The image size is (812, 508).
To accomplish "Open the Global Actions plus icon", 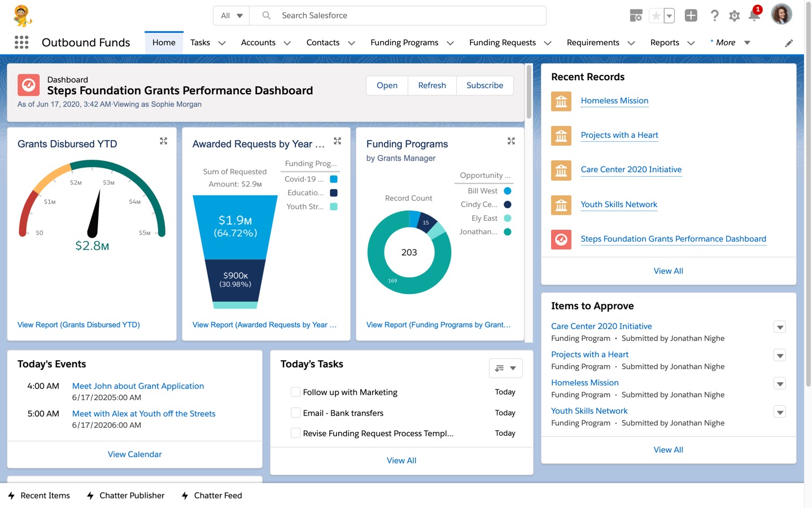I will 691,16.
